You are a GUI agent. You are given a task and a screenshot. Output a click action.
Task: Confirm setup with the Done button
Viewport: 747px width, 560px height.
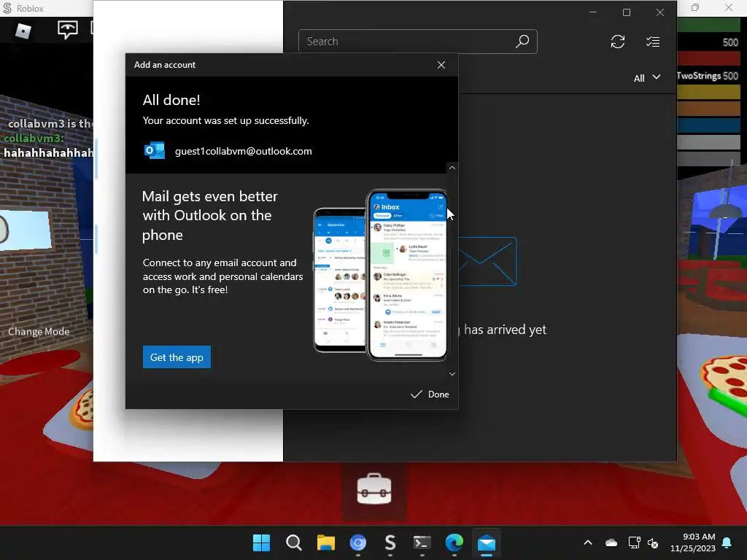click(430, 394)
